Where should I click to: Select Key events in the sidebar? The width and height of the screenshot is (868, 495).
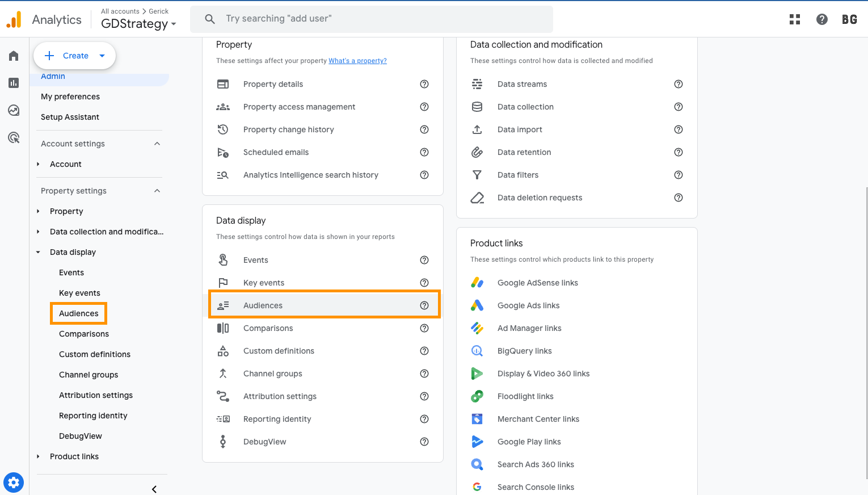79,293
